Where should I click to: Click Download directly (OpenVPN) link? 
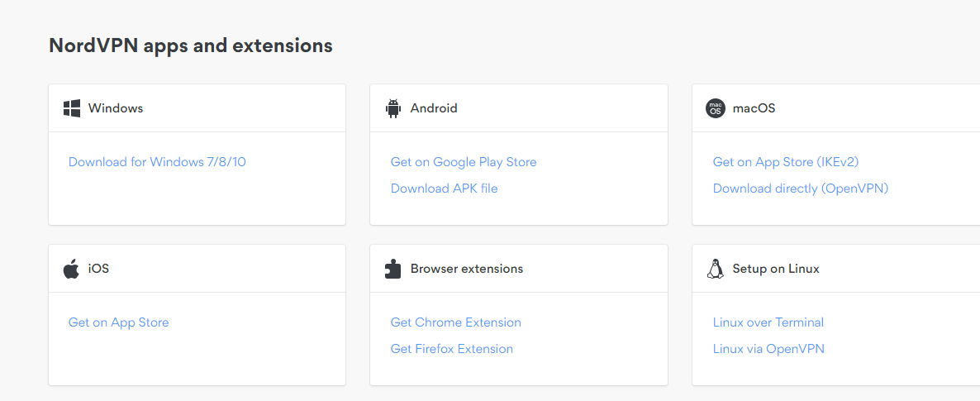tap(801, 189)
